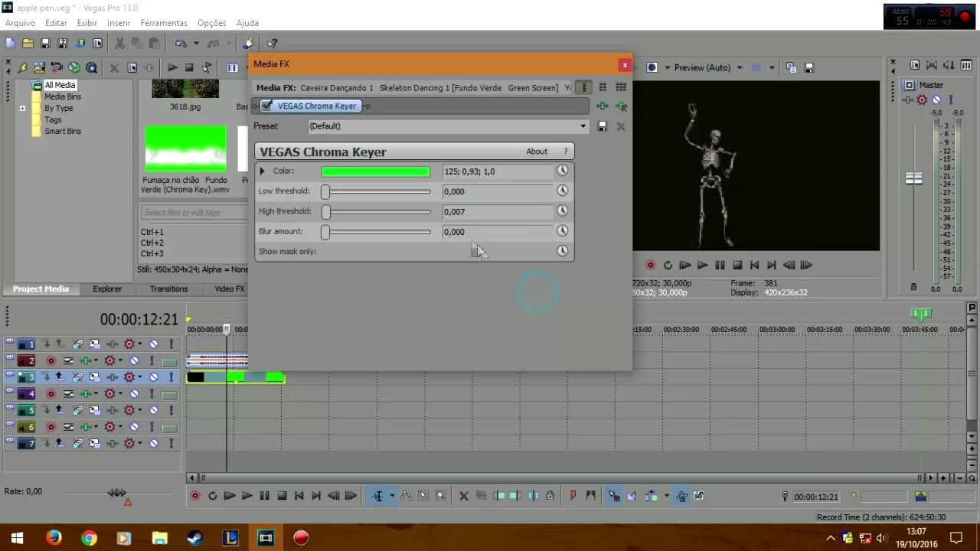The width and height of the screenshot is (980, 551).
Task: Open Google Chrome from the taskbar
Action: (x=89, y=538)
